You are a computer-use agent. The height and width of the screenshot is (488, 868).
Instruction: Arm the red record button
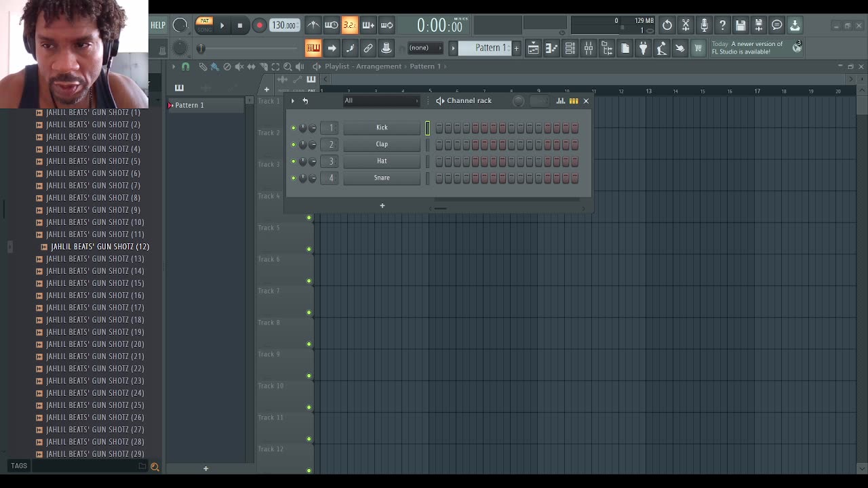pyautogui.click(x=259, y=26)
